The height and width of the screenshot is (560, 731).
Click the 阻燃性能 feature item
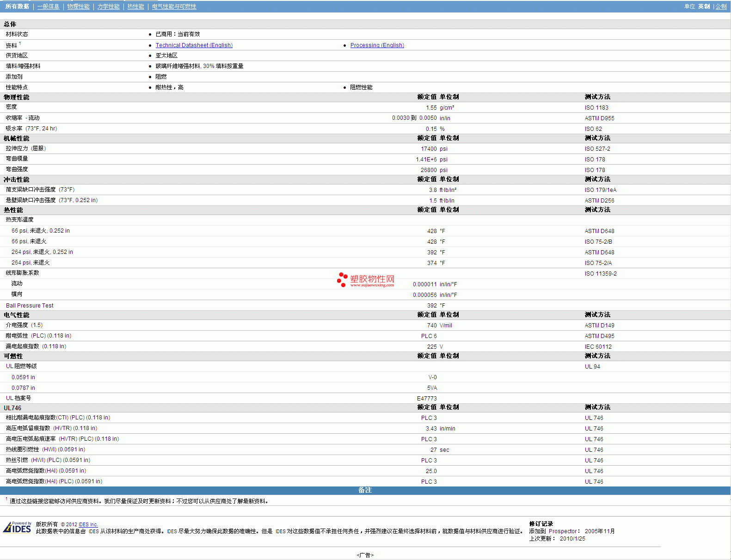pos(361,87)
